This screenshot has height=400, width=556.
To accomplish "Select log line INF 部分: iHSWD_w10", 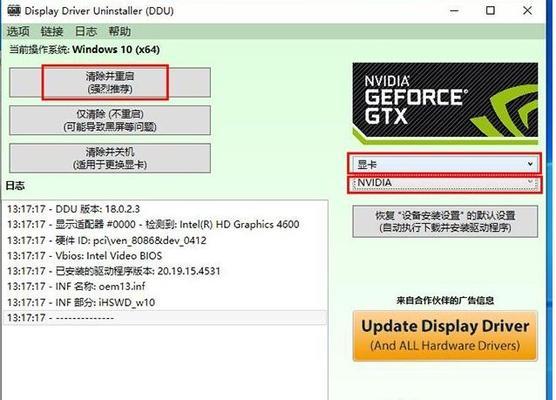I will [x=165, y=302].
